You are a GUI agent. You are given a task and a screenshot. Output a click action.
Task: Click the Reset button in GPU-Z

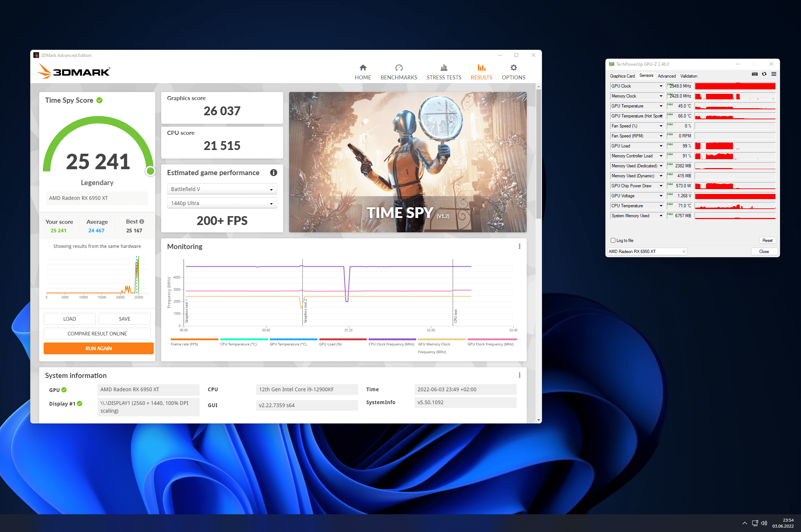pos(767,241)
